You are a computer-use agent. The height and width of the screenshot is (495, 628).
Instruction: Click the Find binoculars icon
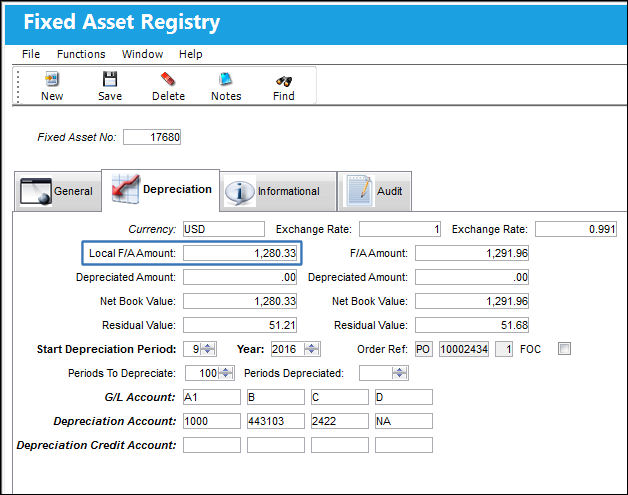click(x=284, y=81)
